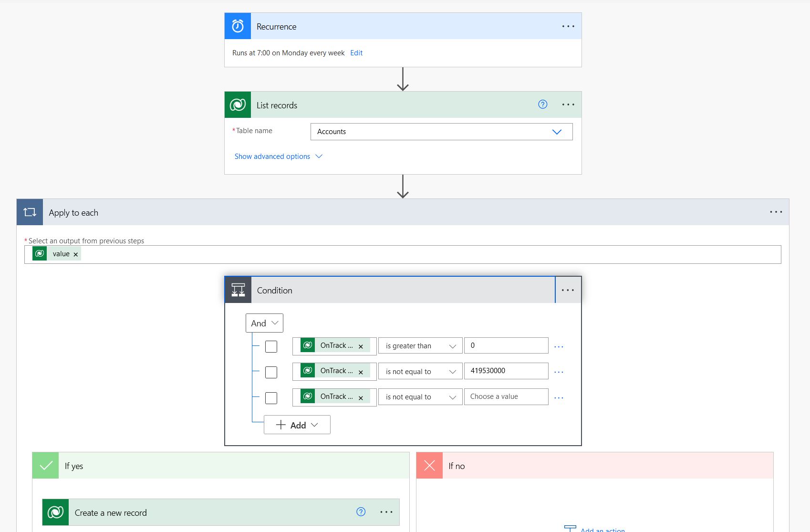
Task: Click the Choose a value input field
Action: click(506, 396)
